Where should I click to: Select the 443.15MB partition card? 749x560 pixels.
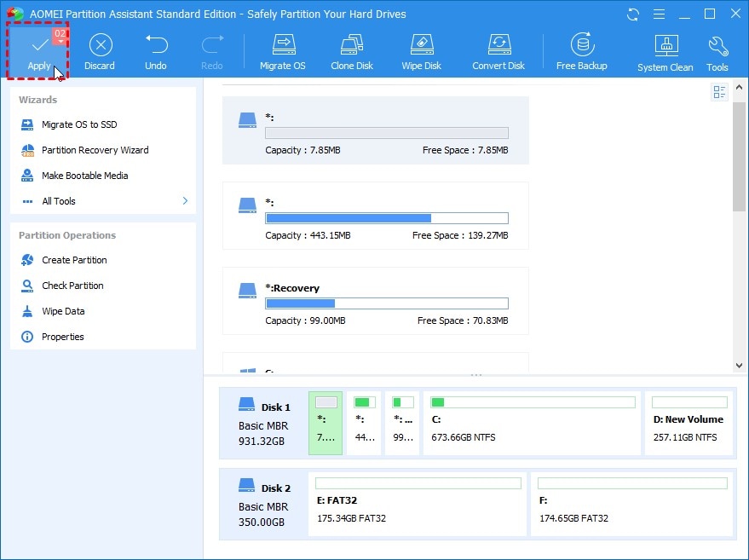[376, 216]
